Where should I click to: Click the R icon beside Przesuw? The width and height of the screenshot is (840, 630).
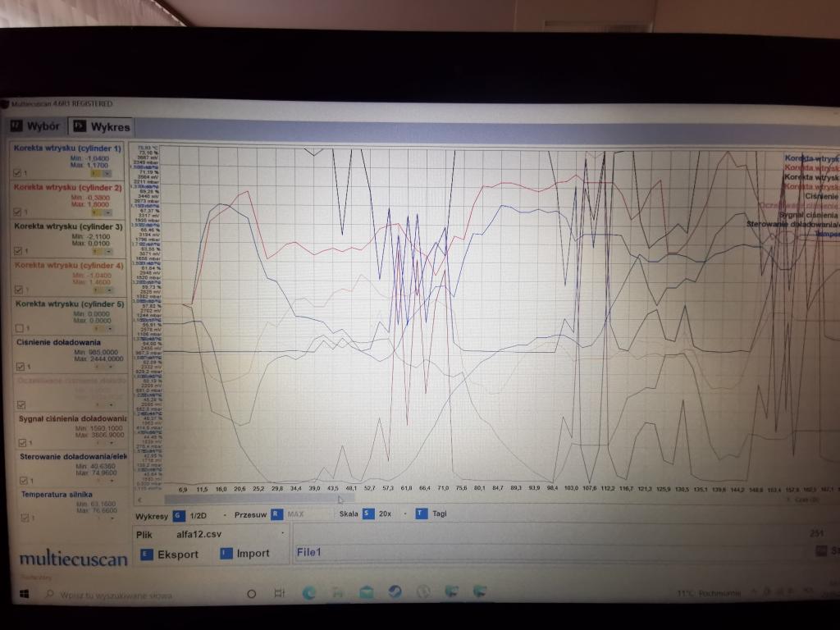tap(276, 515)
